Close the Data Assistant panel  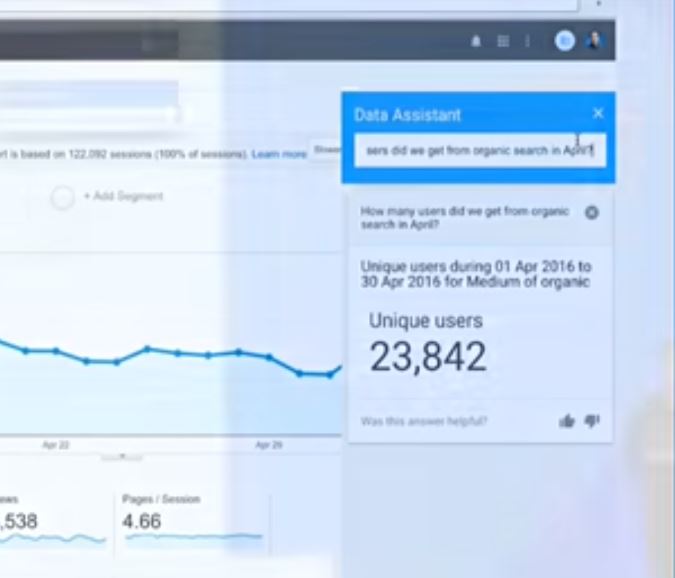click(598, 113)
